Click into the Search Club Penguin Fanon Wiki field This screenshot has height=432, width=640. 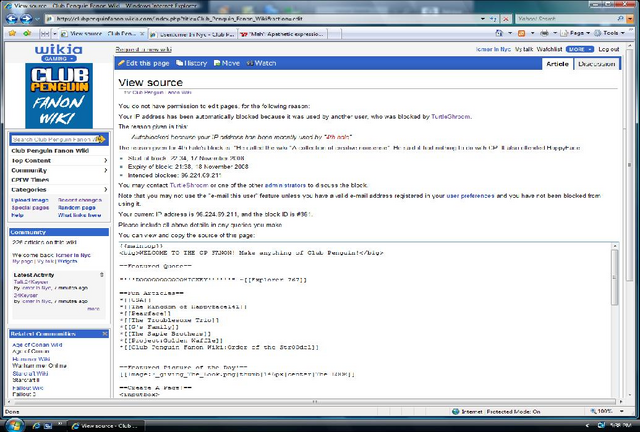coord(54,139)
